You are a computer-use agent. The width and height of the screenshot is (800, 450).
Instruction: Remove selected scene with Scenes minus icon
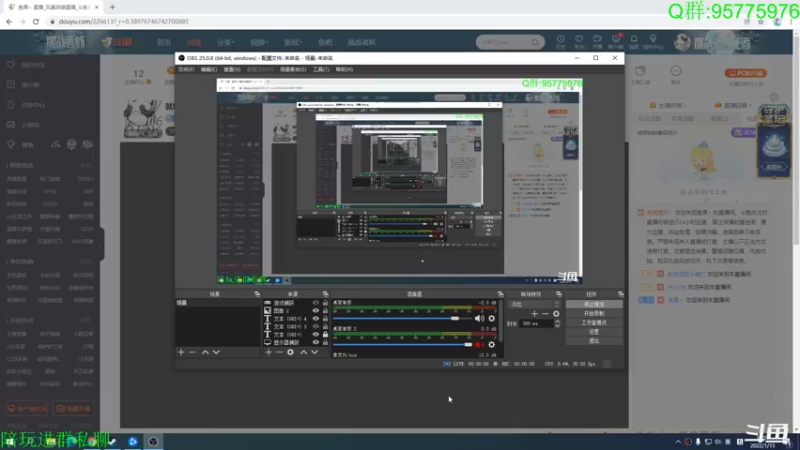(192, 352)
